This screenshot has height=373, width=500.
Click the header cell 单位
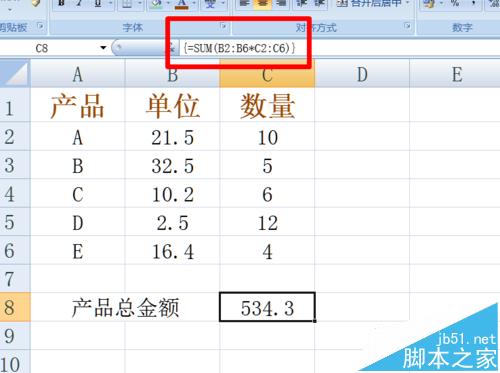[x=172, y=105]
